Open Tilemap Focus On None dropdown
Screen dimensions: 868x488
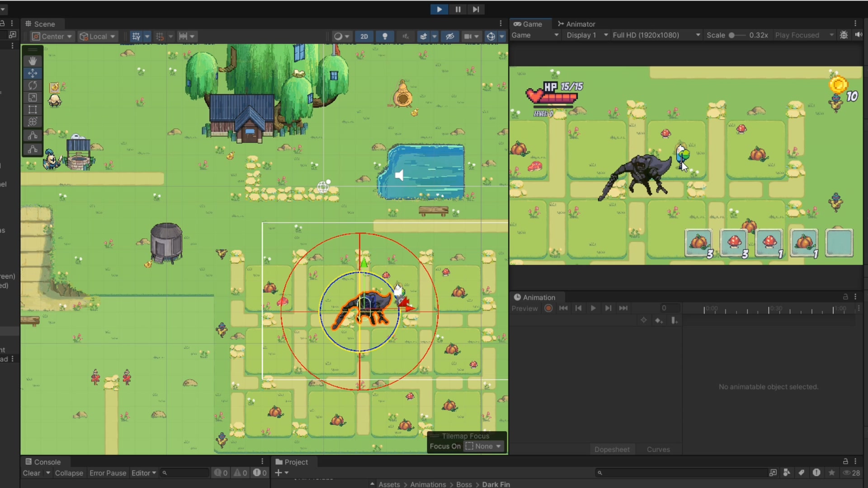point(484,446)
